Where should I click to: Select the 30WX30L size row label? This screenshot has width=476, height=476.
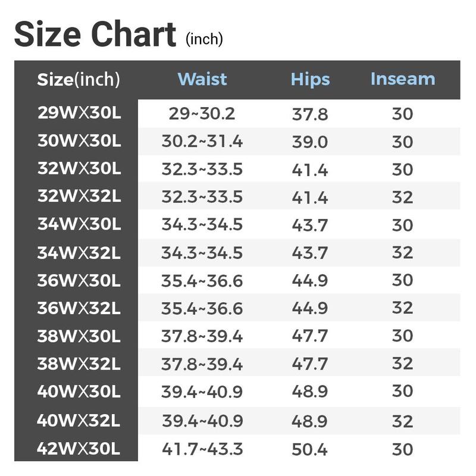point(79,141)
